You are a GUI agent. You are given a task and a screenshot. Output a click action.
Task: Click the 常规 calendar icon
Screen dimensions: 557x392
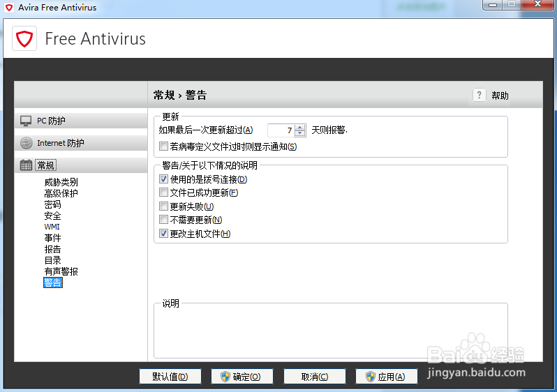[26, 165]
